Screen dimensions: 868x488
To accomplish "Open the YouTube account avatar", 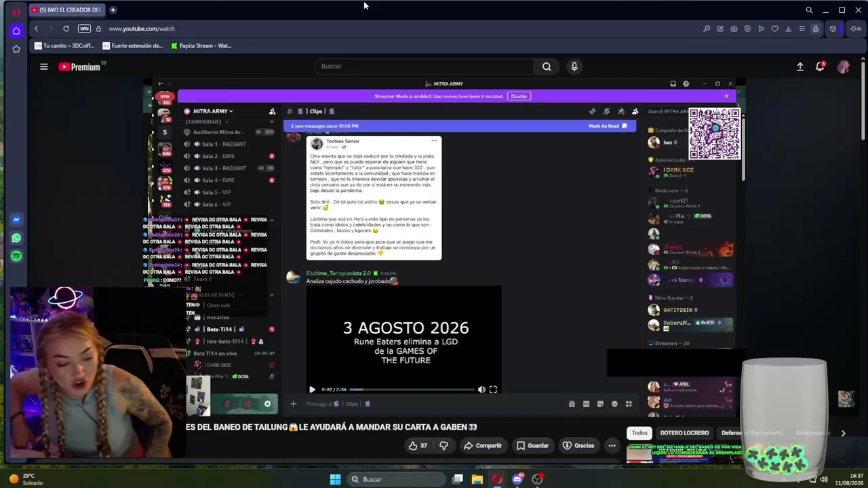I will point(844,66).
